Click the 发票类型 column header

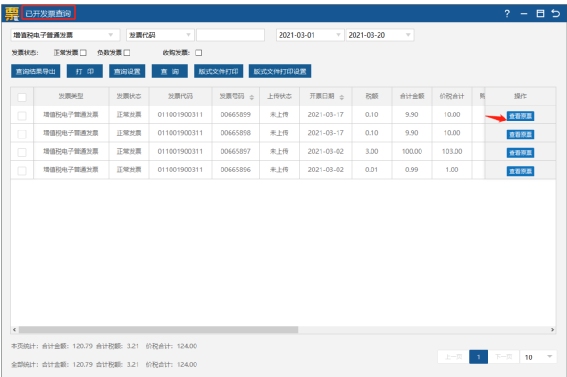point(71,96)
